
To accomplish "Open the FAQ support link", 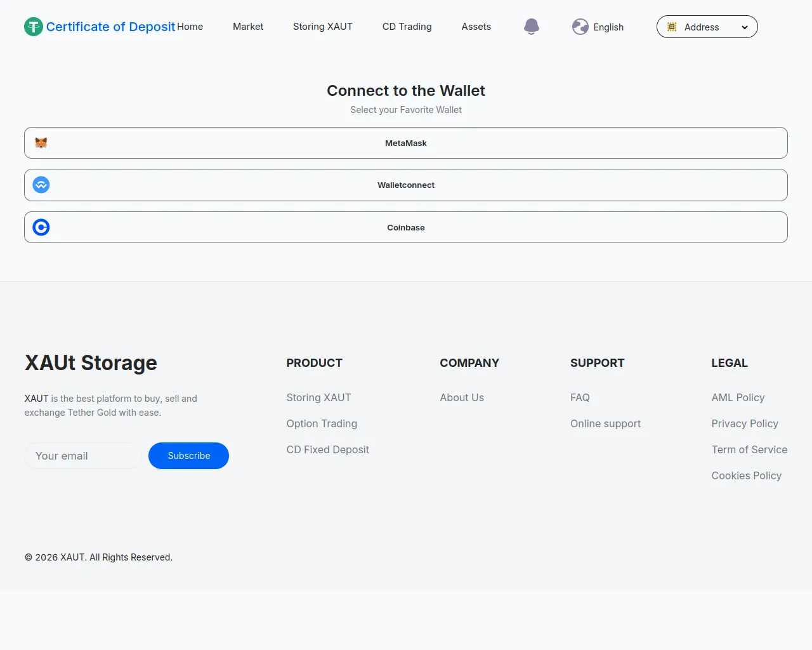I will pyautogui.click(x=580, y=397).
